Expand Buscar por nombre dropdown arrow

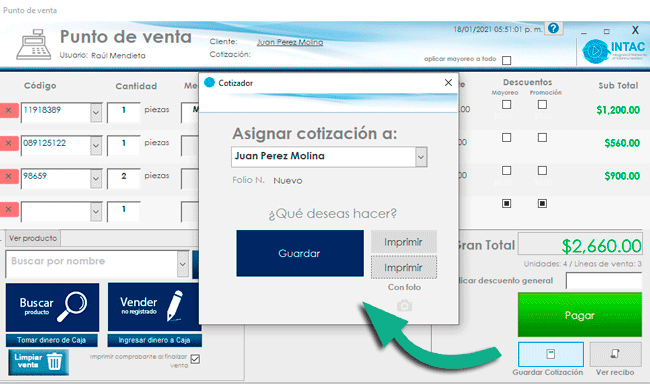pyautogui.click(x=183, y=264)
